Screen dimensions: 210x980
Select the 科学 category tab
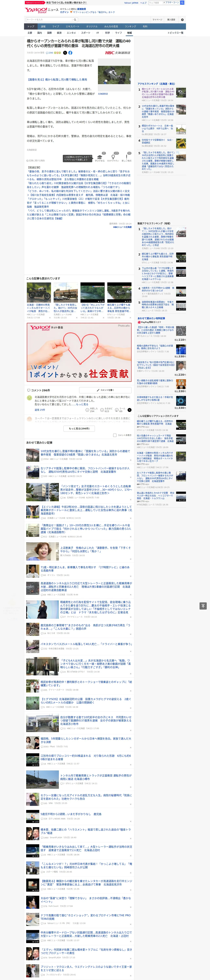click(x=107, y=33)
